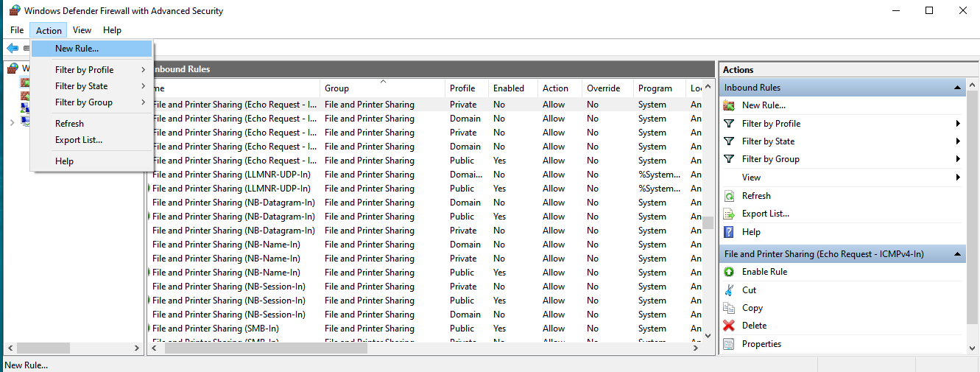
Task: Click the Export List icon in Actions pane
Action: click(x=729, y=214)
